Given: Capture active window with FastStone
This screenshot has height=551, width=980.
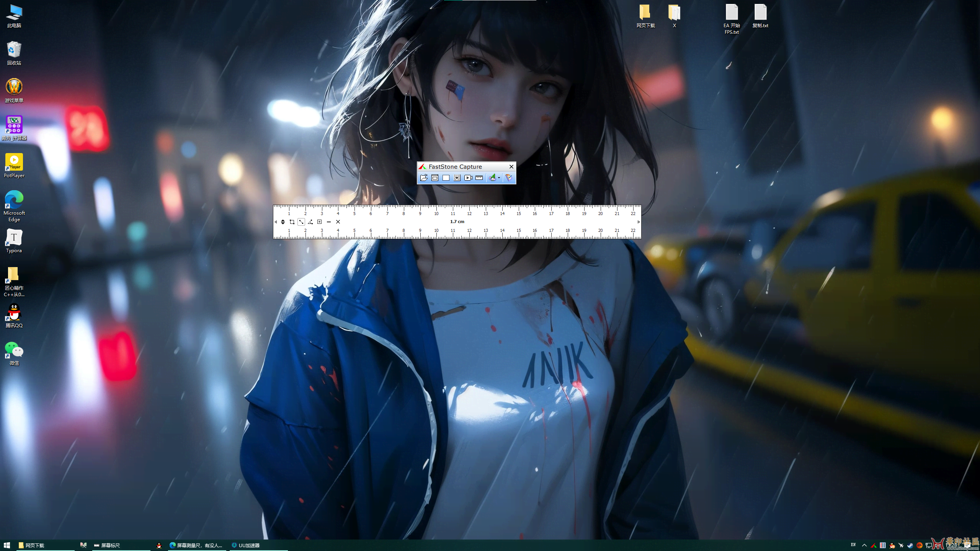Looking at the screenshot, I should [x=435, y=178].
